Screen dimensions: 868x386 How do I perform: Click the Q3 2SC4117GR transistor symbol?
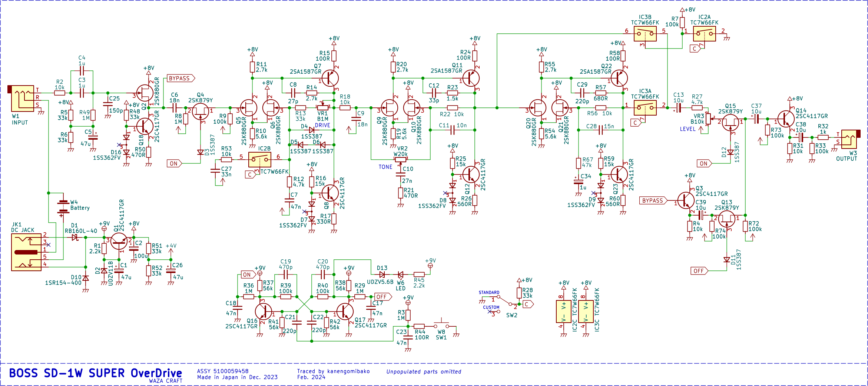(686, 200)
